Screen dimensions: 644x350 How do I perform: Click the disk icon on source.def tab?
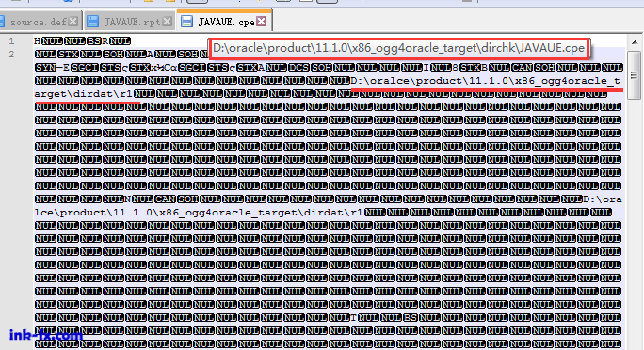click(2, 22)
